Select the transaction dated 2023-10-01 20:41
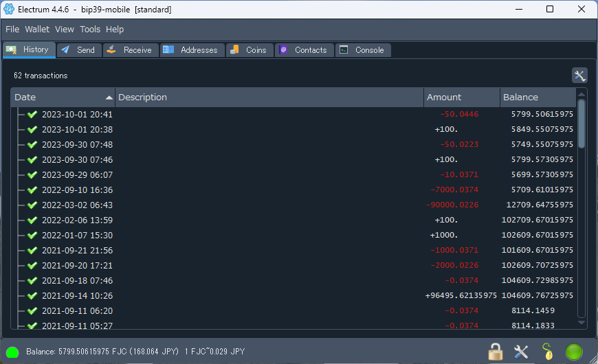Screen dimensions: 598x364 click(294, 114)
